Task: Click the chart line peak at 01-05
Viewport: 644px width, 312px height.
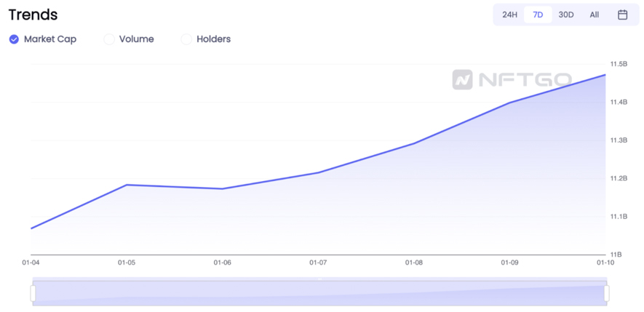Action: pos(127,185)
